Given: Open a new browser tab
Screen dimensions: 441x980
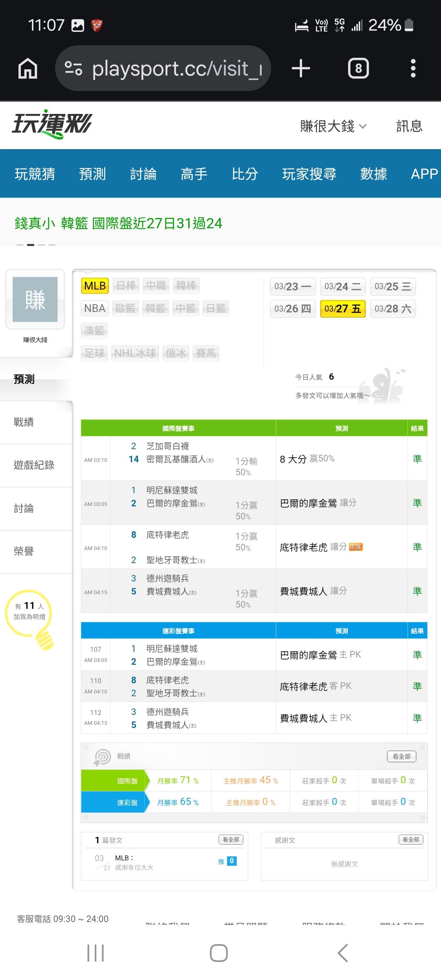Looking at the screenshot, I should (x=301, y=68).
